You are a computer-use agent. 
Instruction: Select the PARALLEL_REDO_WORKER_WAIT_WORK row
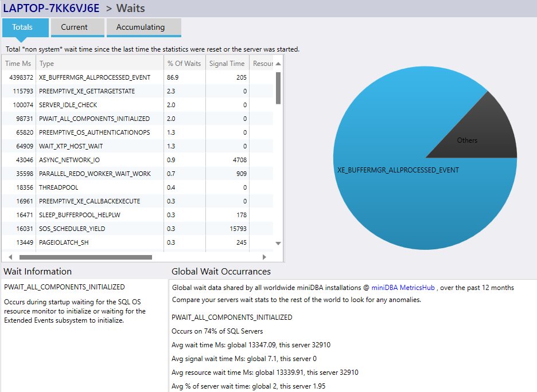(138, 174)
